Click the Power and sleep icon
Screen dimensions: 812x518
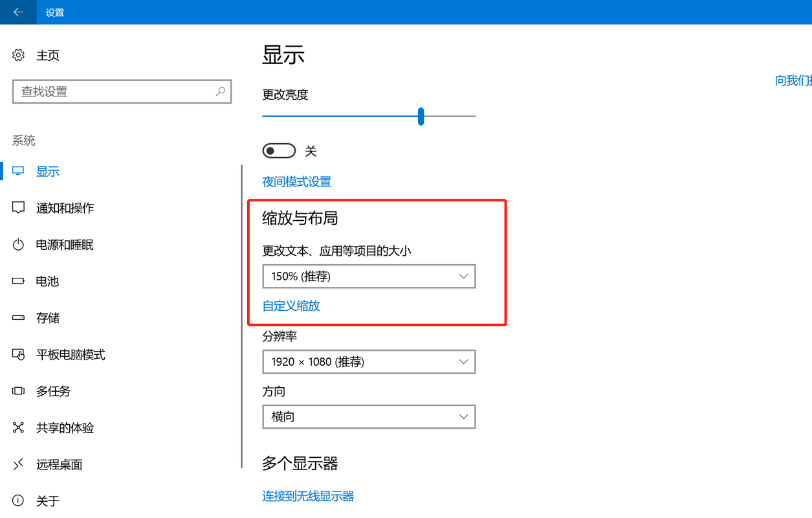[x=18, y=245]
